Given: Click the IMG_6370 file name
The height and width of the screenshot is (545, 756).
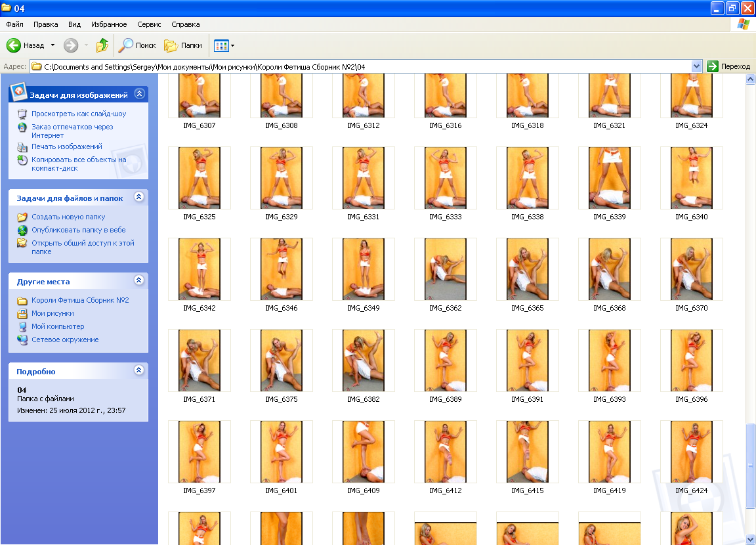Looking at the screenshot, I should tap(692, 308).
